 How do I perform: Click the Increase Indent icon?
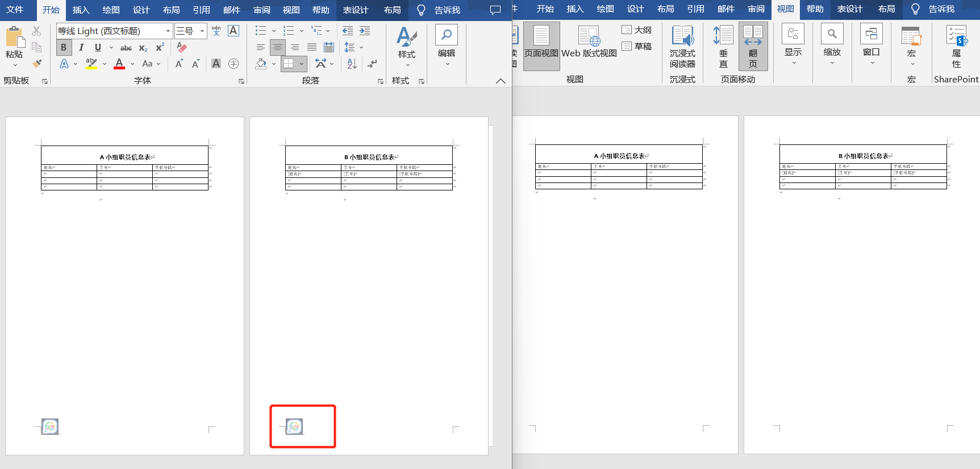pyautogui.click(x=365, y=31)
